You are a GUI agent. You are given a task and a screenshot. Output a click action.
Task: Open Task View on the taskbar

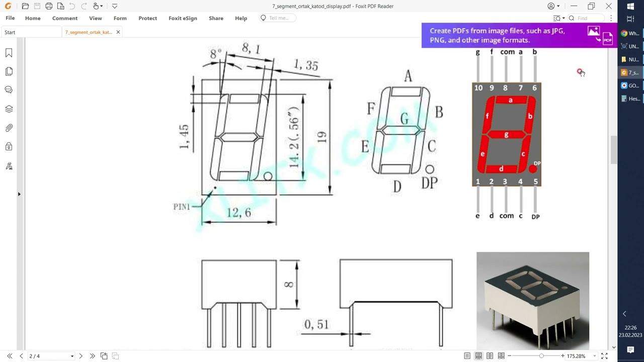(631, 19)
